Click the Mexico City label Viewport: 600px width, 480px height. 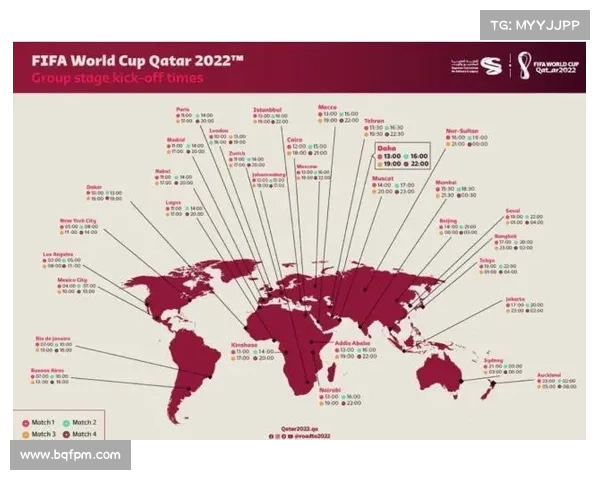pos(72,280)
